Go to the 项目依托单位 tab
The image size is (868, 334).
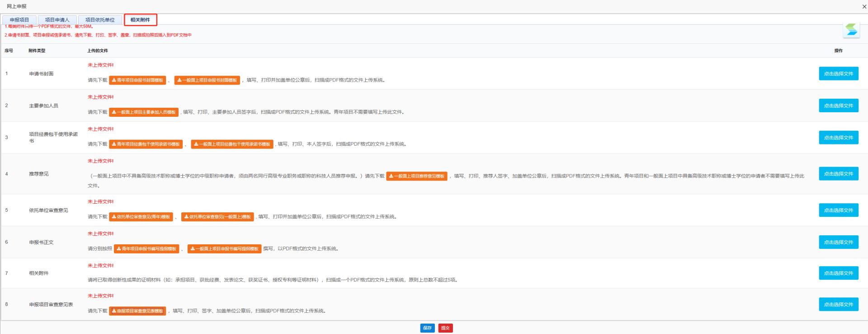pyautogui.click(x=100, y=20)
